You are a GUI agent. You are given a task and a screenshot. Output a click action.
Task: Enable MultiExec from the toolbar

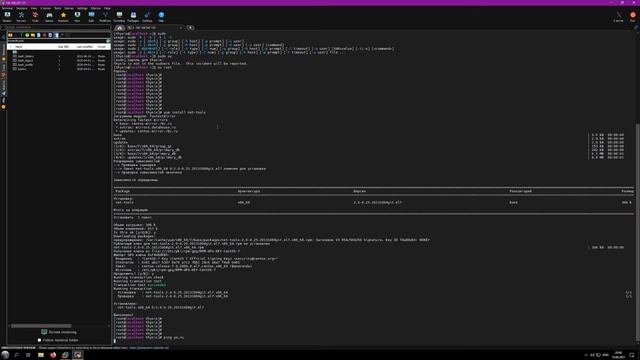pos(105,17)
